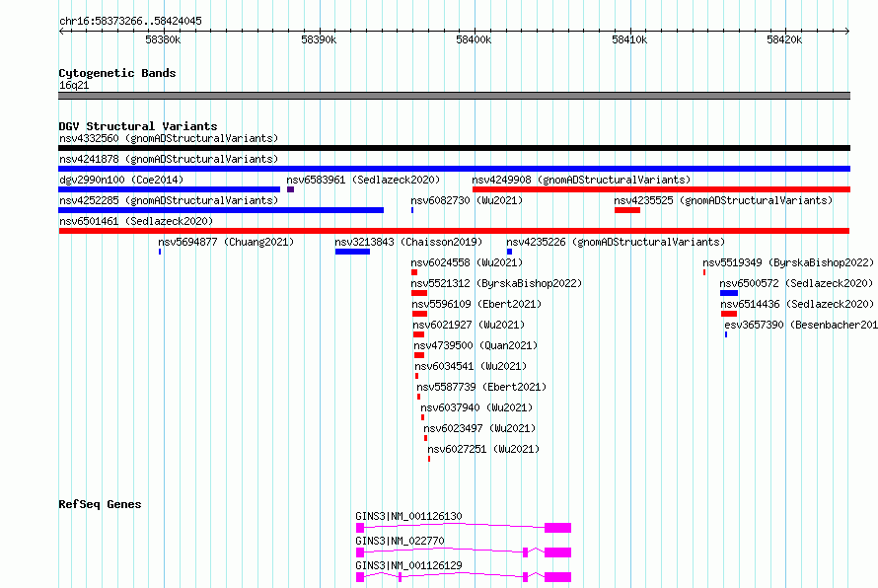Screen dimensions: 878x588
Task: Select the nsv6583961 purple variant marker
Action: pyautogui.click(x=291, y=189)
